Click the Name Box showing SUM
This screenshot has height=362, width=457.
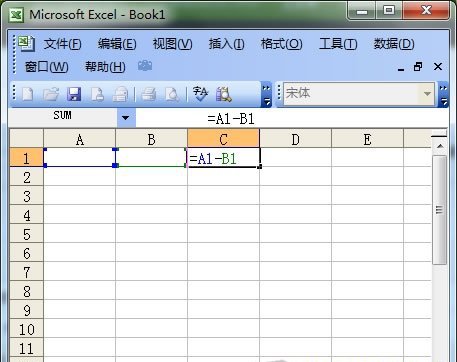pos(63,118)
